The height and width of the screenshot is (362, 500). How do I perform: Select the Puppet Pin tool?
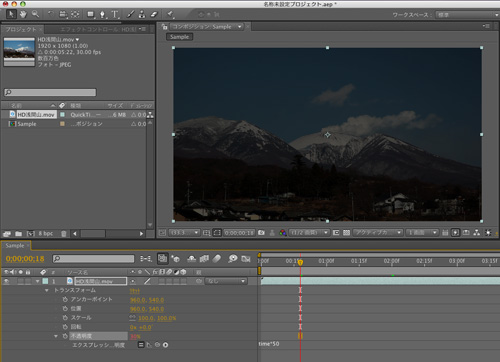point(170,14)
